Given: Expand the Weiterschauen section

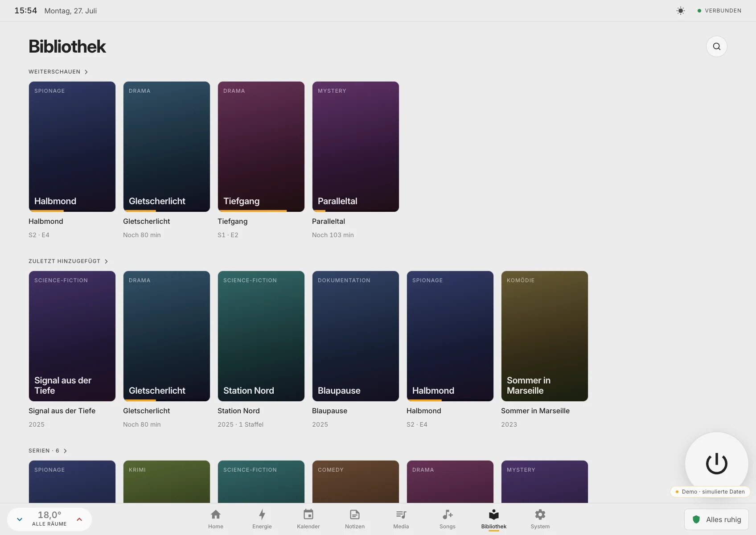Looking at the screenshot, I should click(x=58, y=72).
